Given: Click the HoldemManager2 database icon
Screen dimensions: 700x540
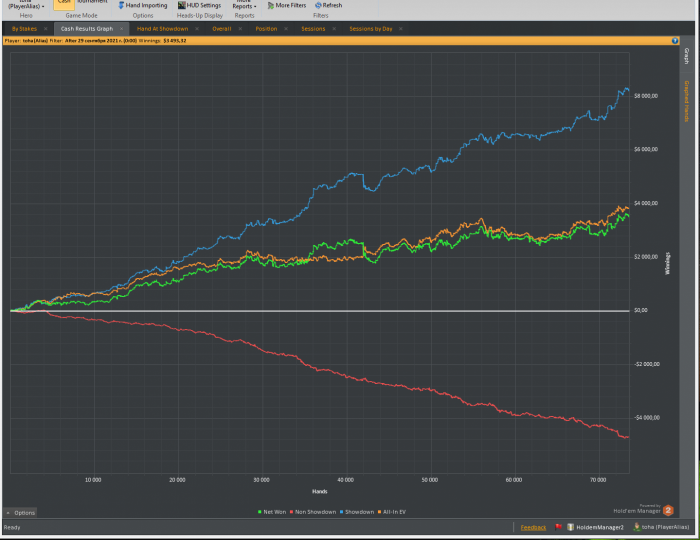Looking at the screenshot, I should 571,527.
